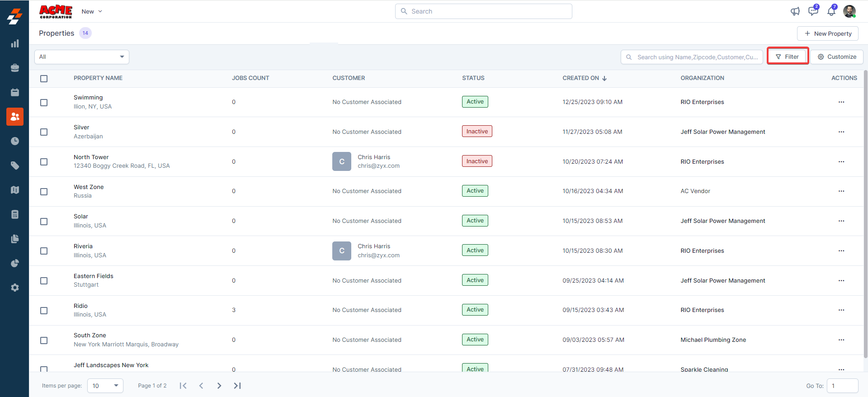Click the Property Name column header

point(98,78)
